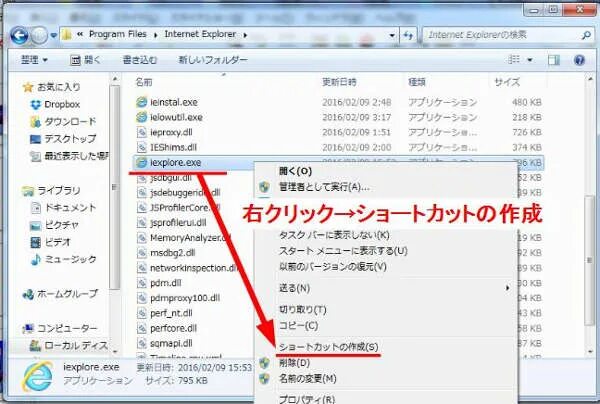The height and width of the screenshot is (404, 600).
Task: Sort by the サイズ column header
Action: 507,82
